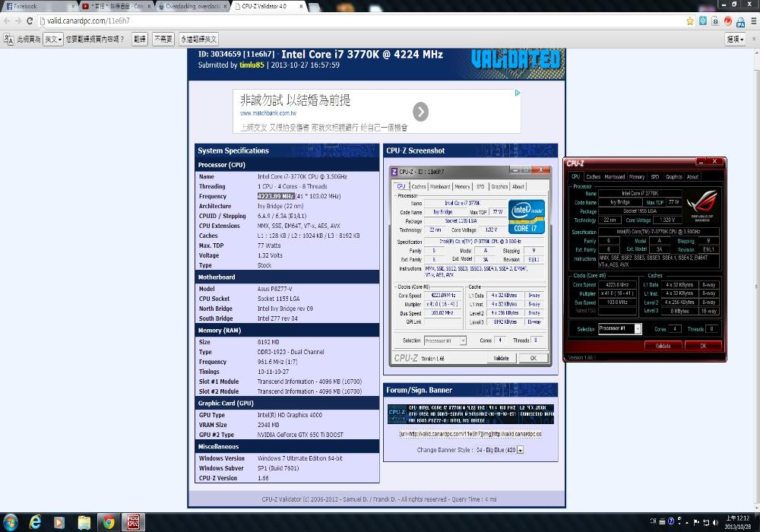
Task: Click 'DDR3-1923 - Dual Channel' memory type text
Action: pyautogui.click(x=291, y=352)
